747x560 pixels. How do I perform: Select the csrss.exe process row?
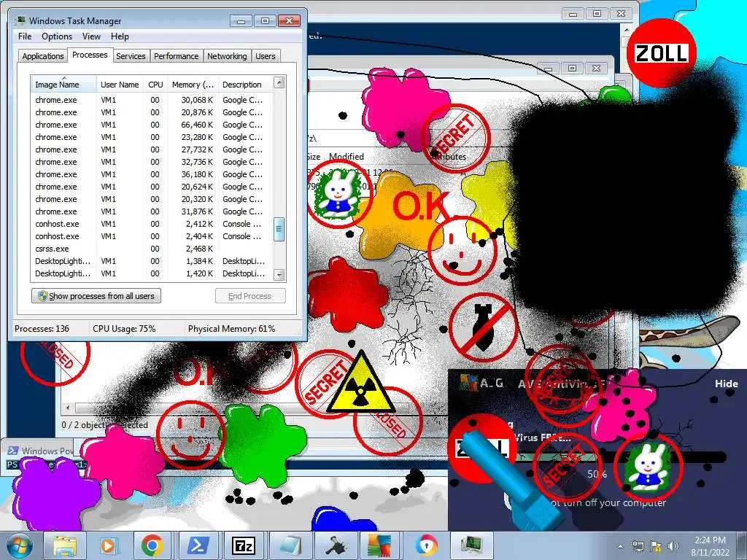(152, 249)
